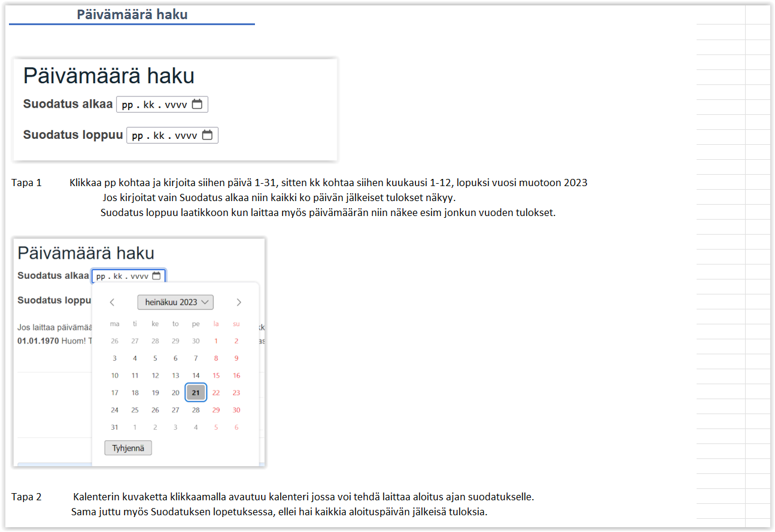Click calendar icon above the open date picker

pos(157,276)
